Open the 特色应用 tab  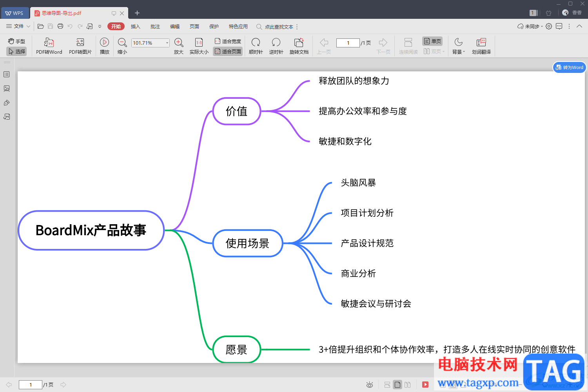pyautogui.click(x=238, y=26)
